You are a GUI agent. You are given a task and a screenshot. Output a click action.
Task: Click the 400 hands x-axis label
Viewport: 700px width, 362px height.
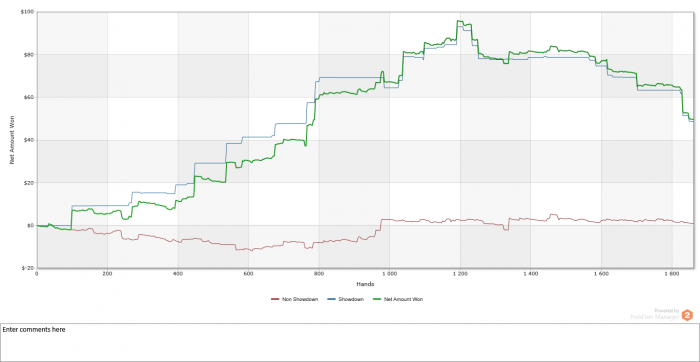click(x=178, y=274)
